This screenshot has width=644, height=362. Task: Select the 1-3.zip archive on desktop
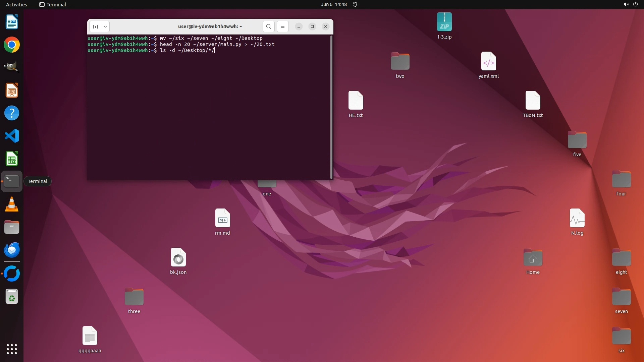[x=444, y=22]
